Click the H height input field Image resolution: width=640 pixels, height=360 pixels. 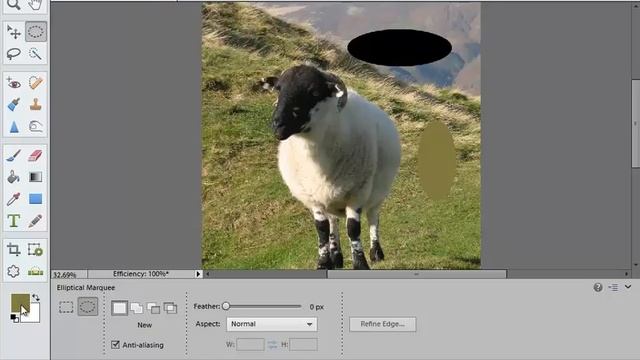point(303,344)
